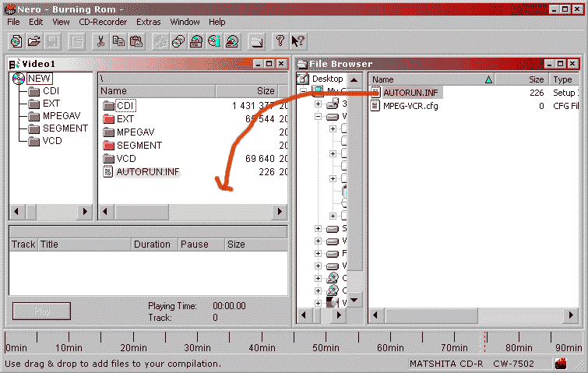Open the Edit menu

36,22
